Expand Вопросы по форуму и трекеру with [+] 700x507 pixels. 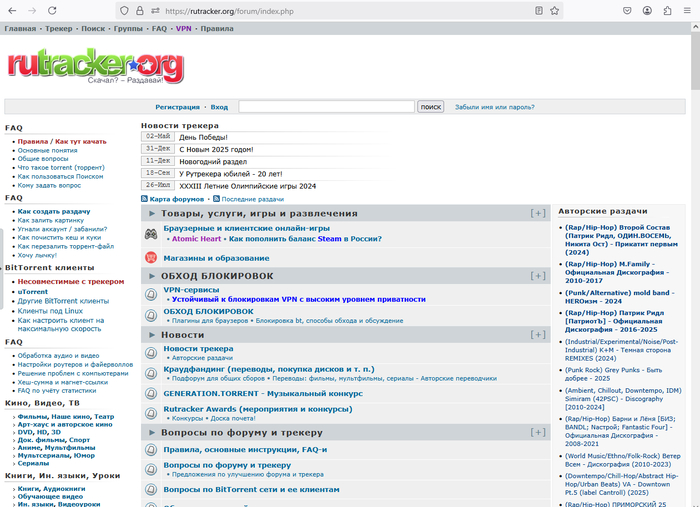(x=538, y=432)
